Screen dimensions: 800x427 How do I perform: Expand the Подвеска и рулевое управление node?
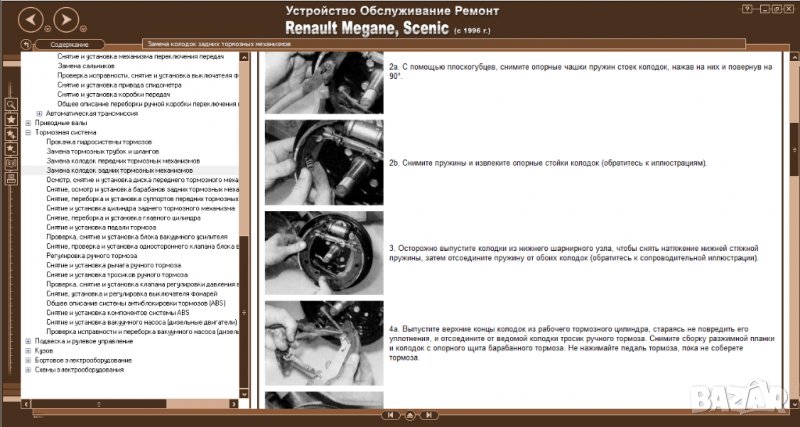pyautogui.click(x=27, y=341)
